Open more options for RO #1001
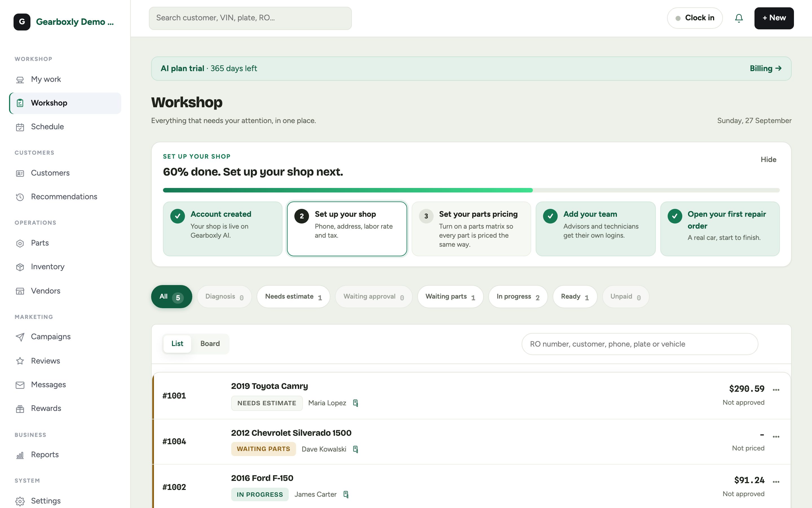This screenshot has height=508, width=812. (x=776, y=390)
